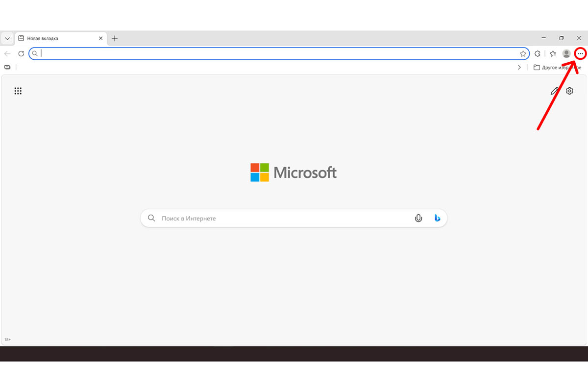Open page settings gear icon
The width and height of the screenshot is (588, 392).
coord(569,91)
